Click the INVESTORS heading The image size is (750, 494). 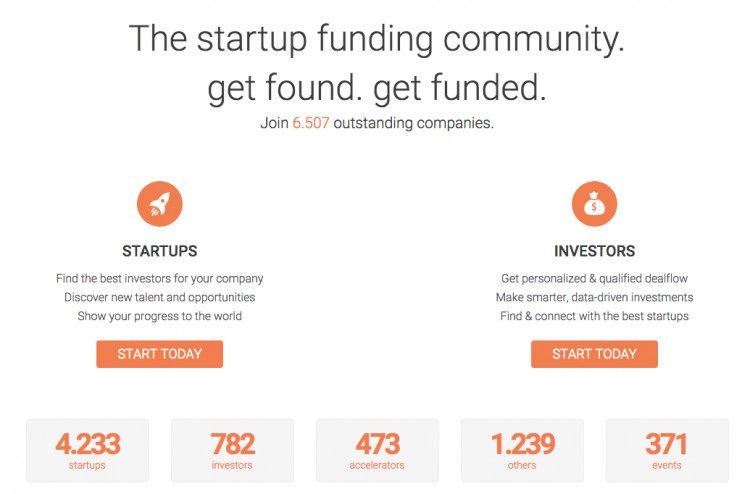pyautogui.click(x=595, y=251)
